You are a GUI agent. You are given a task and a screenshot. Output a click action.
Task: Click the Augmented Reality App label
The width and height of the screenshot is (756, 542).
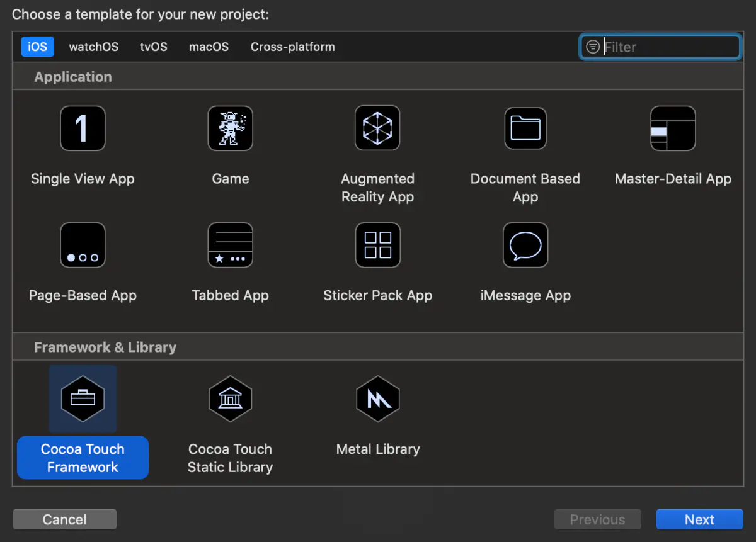click(x=378, y=188)
